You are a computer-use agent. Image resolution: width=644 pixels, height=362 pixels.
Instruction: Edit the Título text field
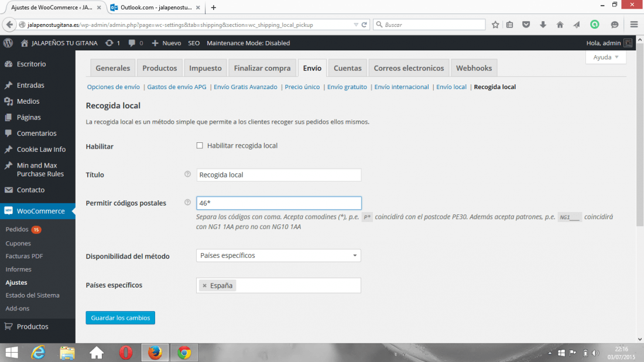click(x=279, y=175)
